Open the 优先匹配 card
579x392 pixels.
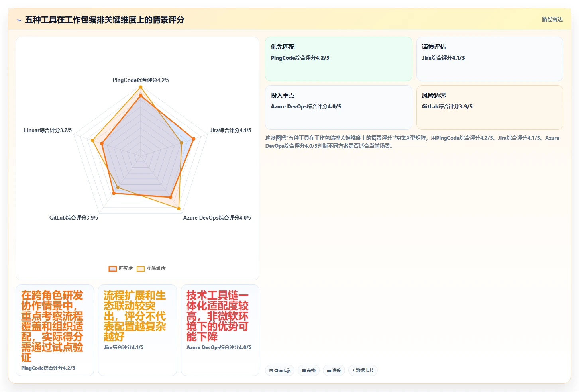pyautogui.click(x=339, y=59)
